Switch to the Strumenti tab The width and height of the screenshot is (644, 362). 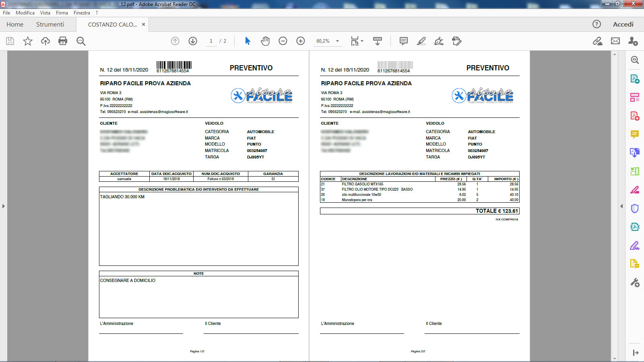(50, 24)
